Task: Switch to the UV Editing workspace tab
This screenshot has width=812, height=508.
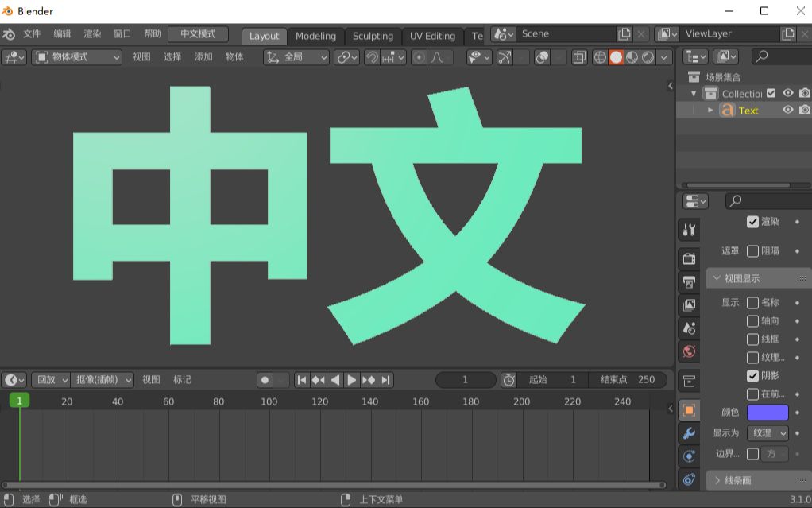Action: click(x=432, y=36)
